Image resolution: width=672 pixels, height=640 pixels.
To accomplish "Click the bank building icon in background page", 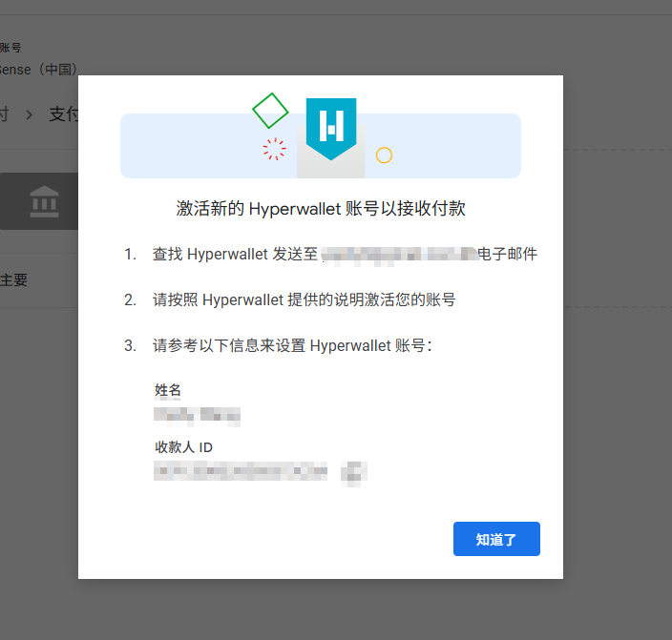I will click(x=44, y=201).
